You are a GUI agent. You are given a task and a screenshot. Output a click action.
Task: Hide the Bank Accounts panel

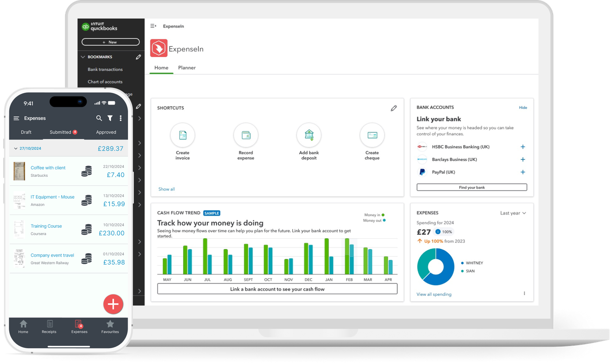[523, 107]
